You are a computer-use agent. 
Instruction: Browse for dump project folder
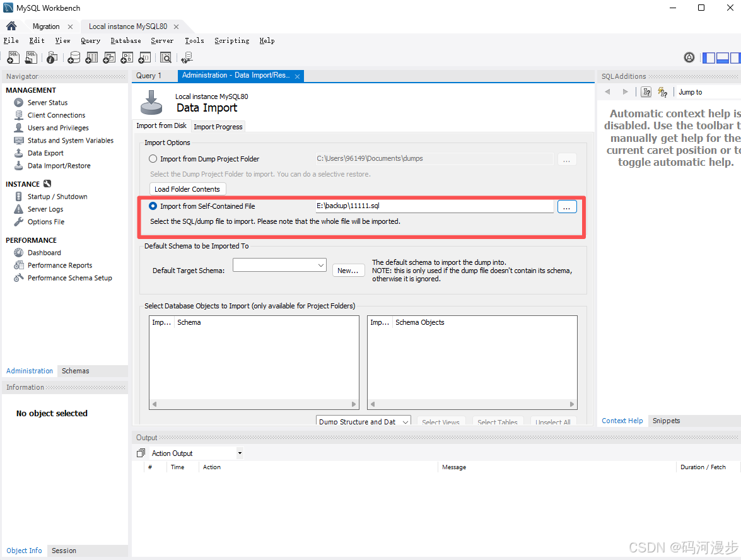click(x=566, y=160)
